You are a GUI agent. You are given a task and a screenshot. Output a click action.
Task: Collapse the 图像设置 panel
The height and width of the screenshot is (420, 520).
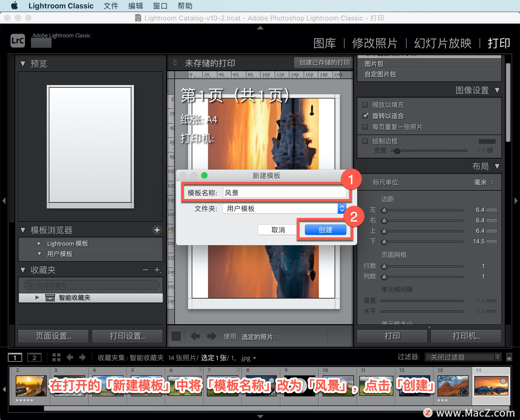tap(497, 90)
